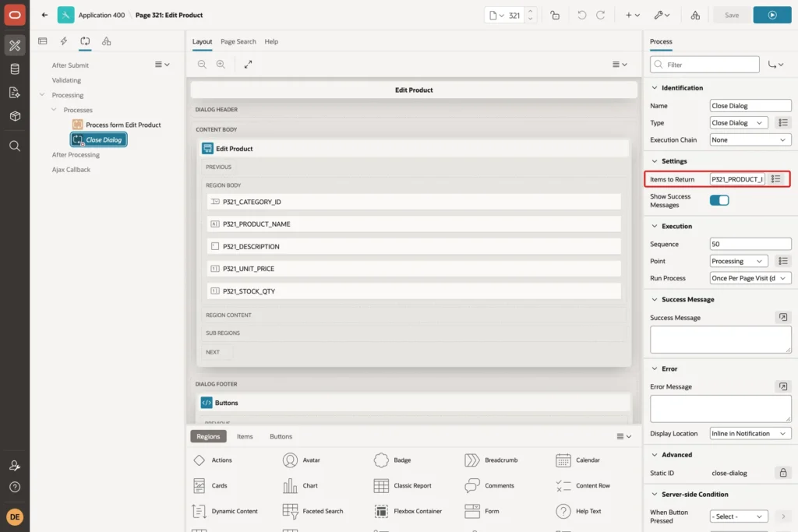
Task: Select Close Dialog process node
Action: click(99, 139)
